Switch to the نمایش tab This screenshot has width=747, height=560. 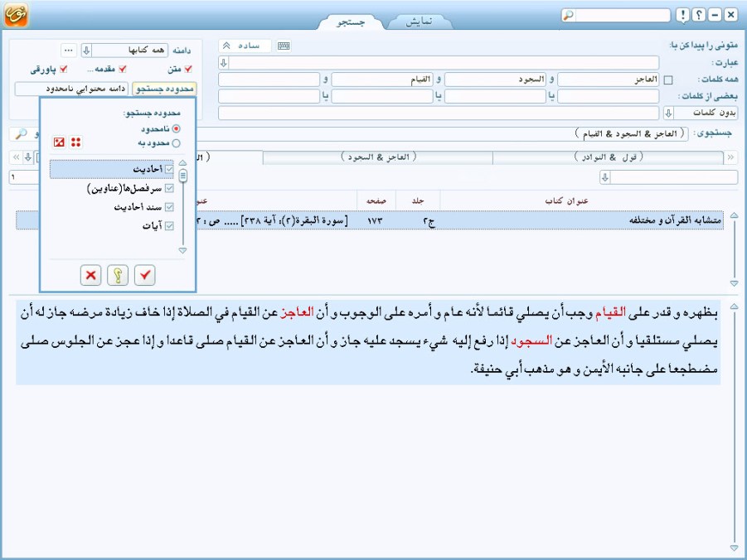[419, 22]
